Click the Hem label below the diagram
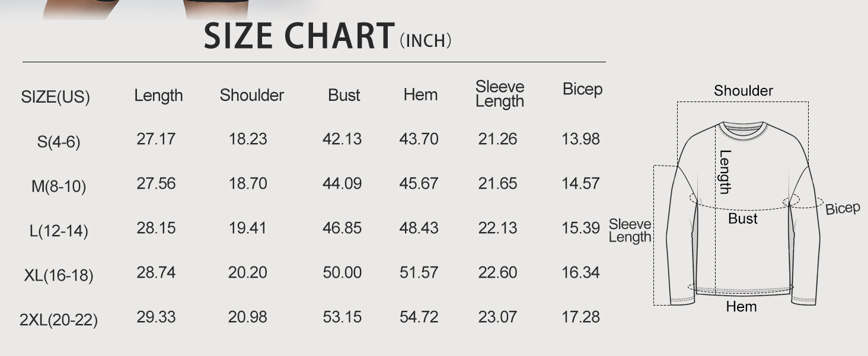The height and width of the screenshot is (356, 868). 741,307
